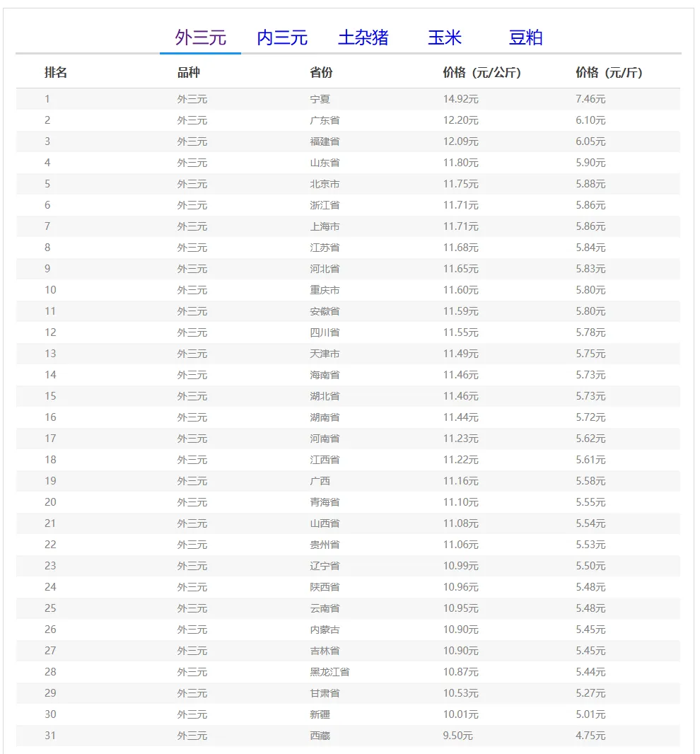This screenshot has height=754, width=700.
Task: Select the 西藏 province cell
Action: point(320,735)
